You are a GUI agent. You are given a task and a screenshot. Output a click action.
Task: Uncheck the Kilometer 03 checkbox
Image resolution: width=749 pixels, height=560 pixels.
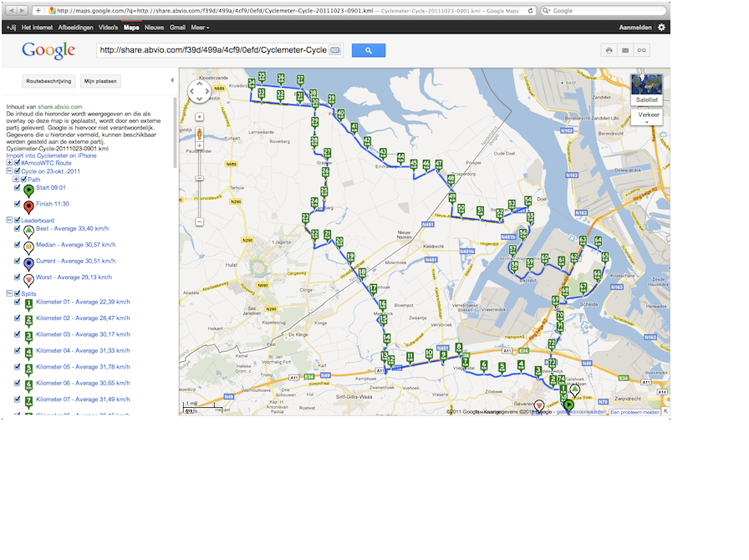[18, 334]
